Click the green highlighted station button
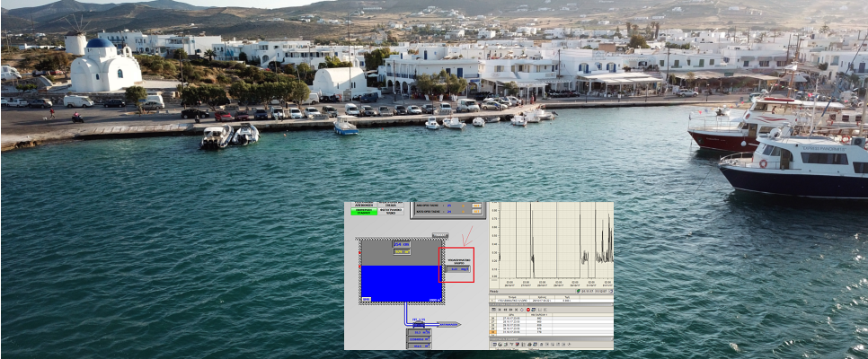 [364, 211]
